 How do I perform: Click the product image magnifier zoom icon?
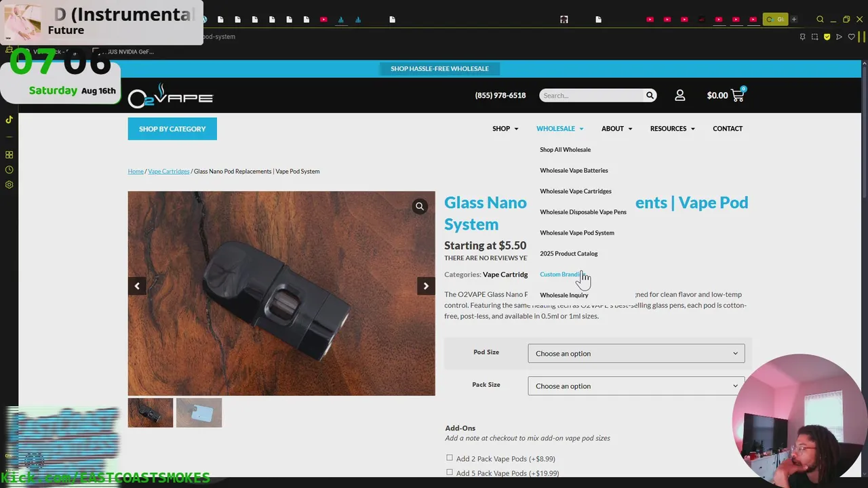point(420,207)
